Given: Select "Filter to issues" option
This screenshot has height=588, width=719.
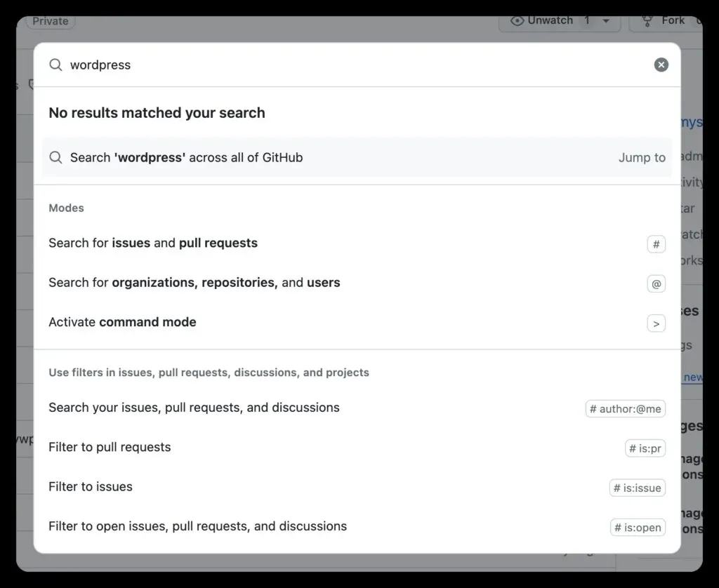Looking at the screenshot, I should point(91,487).
